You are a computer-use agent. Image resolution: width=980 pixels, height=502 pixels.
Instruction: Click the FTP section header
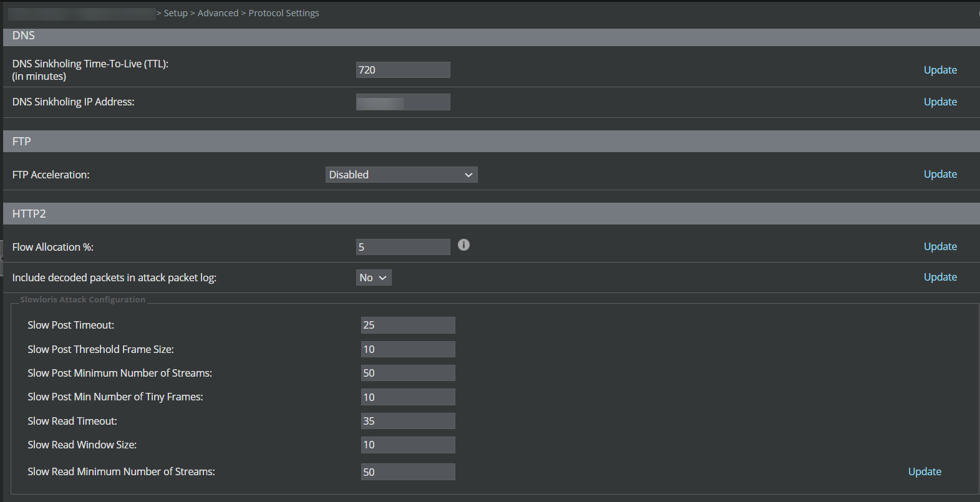[492, 142]
